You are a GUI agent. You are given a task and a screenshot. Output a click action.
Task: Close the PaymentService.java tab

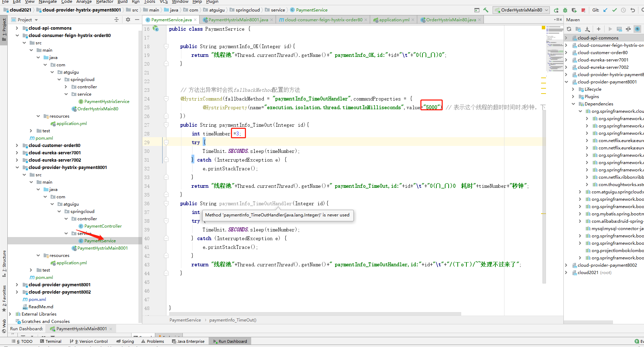pos(195,20)
